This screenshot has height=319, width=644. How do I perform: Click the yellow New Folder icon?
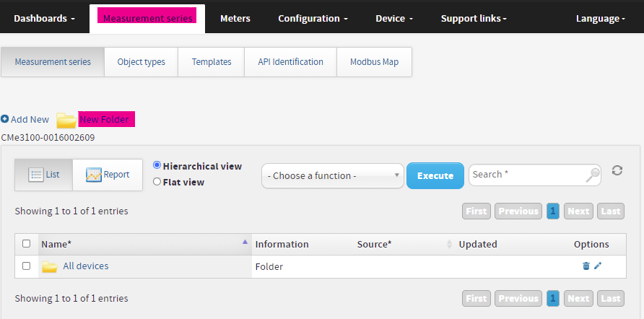(x=66, y=121)
